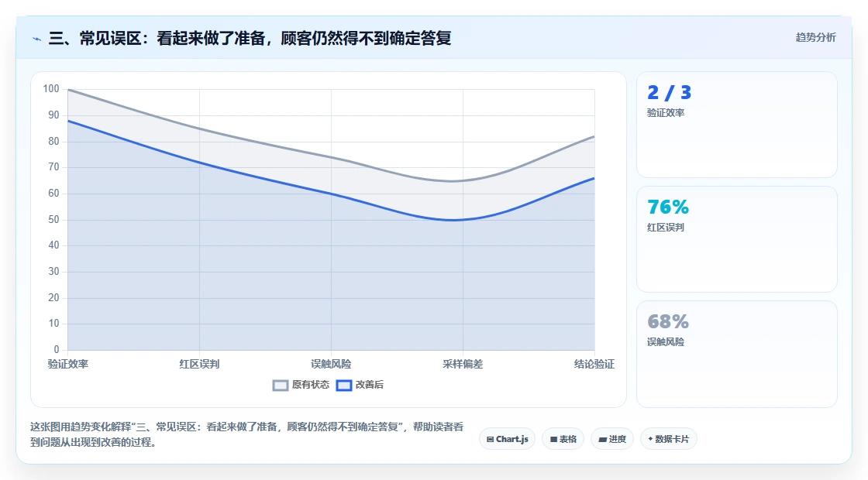Click the 红区误判 x-axis label
The width and height of the screenshot is (868, 480).
click(199, 364)
